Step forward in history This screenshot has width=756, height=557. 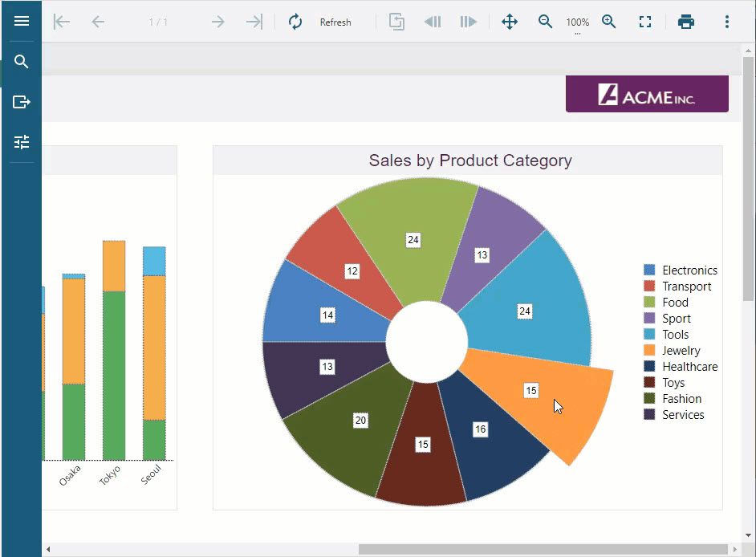(x=468, y=22)
